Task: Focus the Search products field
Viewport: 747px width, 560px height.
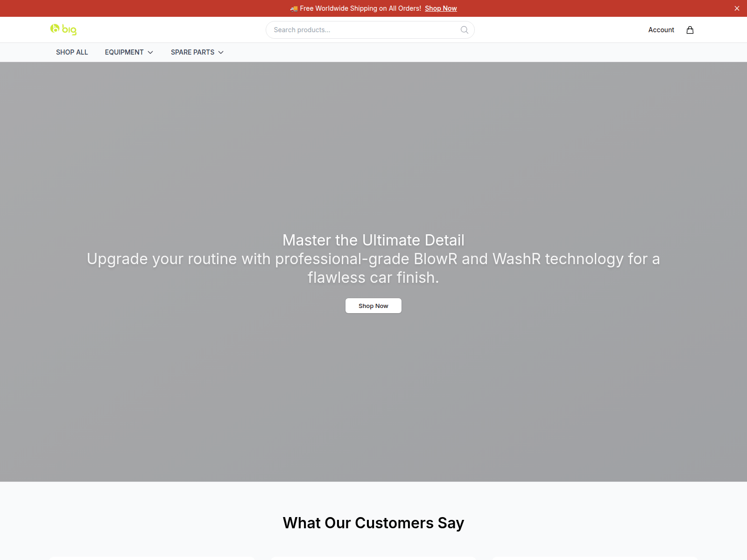Action: click(x=370, y=30)
